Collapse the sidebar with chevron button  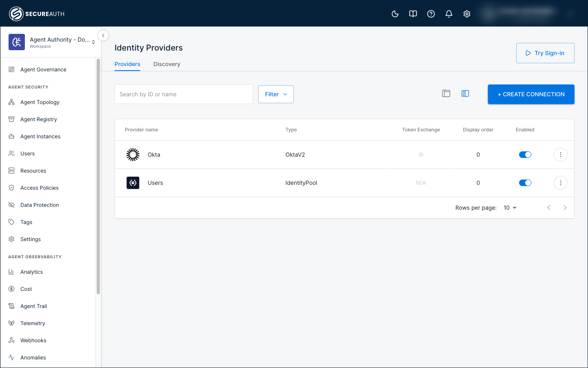pyautogui.click(x=103, y=35)
